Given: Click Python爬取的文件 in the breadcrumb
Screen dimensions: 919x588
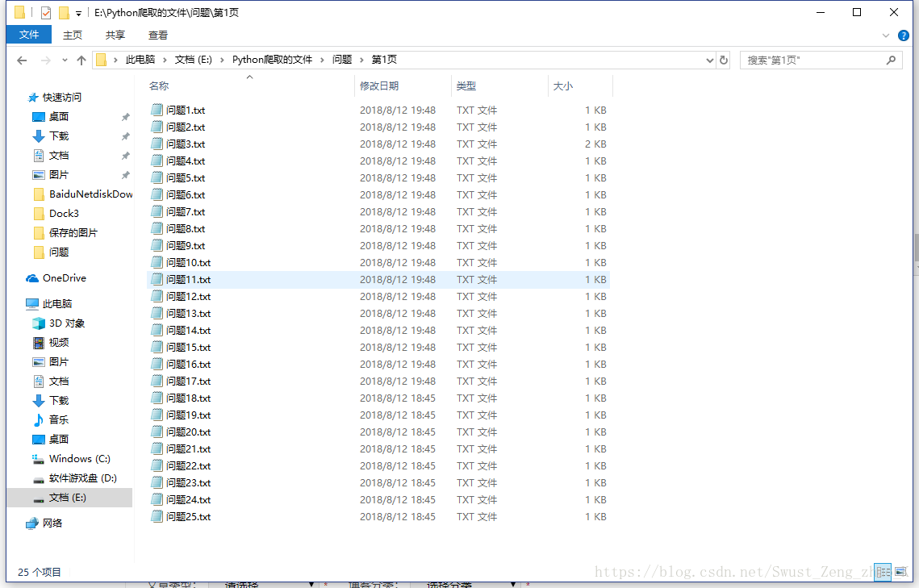Looking at the screenshot, I should pyautogui.click(x=272, y=60).
